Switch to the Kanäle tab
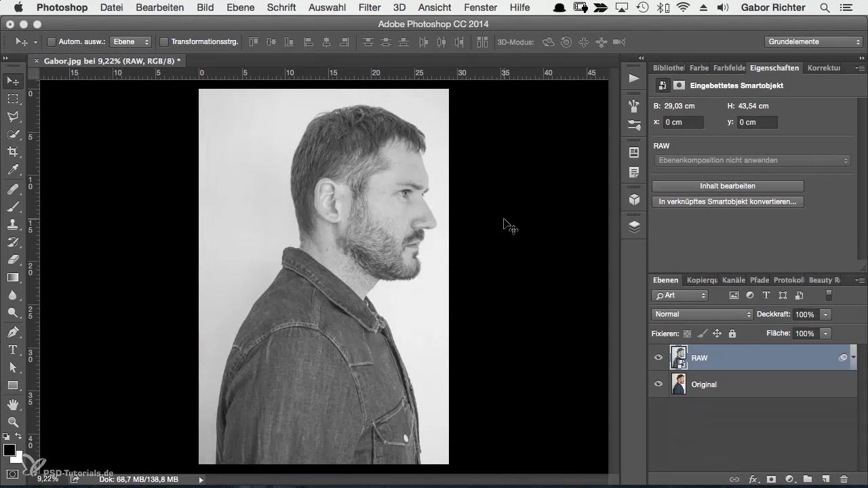Image resolution: width=868 pixels, height=488 pixels. [x=733, y=280]
